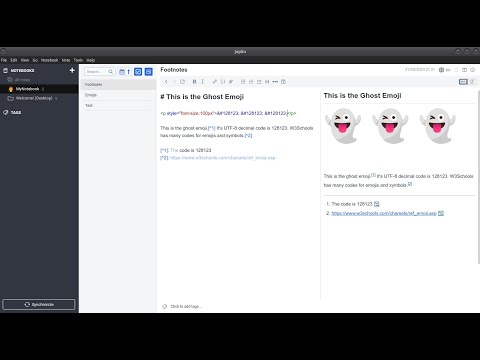Toggle italic formatting

202,82
